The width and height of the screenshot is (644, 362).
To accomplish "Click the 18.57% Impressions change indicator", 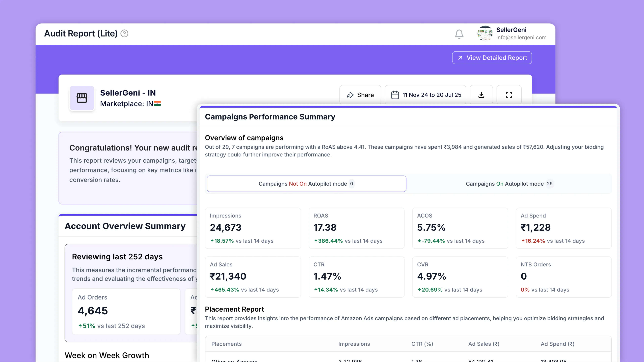I will [x=222, y=241].
